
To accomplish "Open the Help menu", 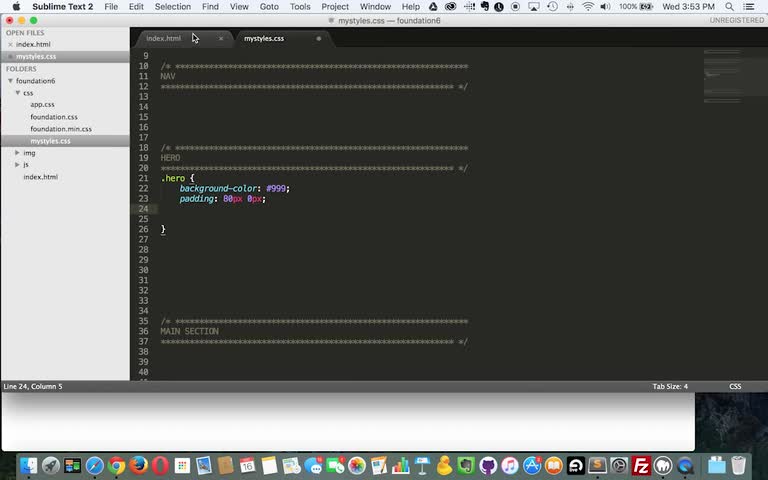I will click(410, 6).
